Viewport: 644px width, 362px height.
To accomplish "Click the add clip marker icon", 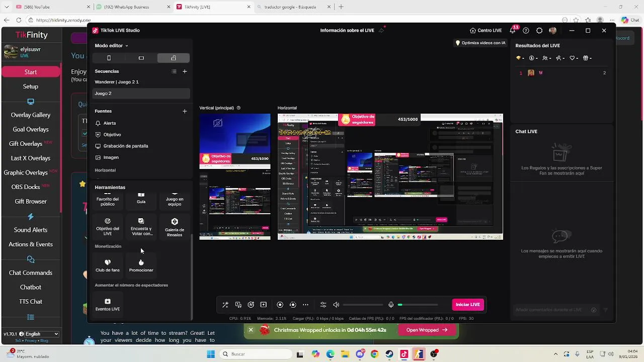I will (x=263, y=305).
